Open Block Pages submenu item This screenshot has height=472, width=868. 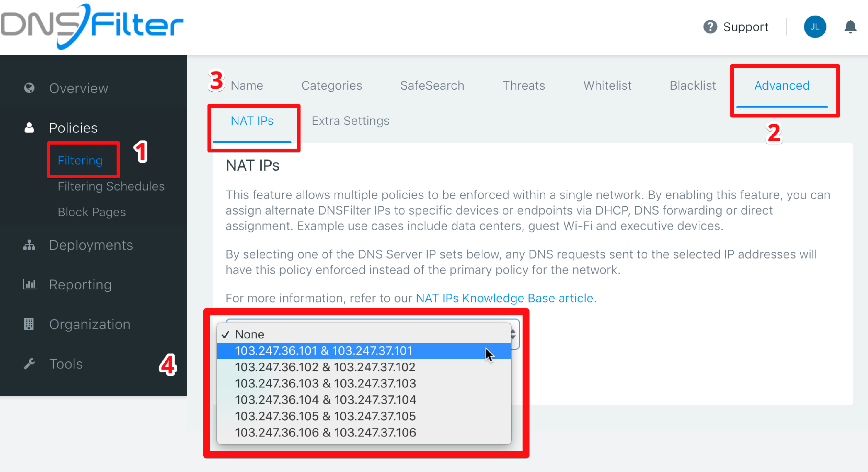coord(92,212)
